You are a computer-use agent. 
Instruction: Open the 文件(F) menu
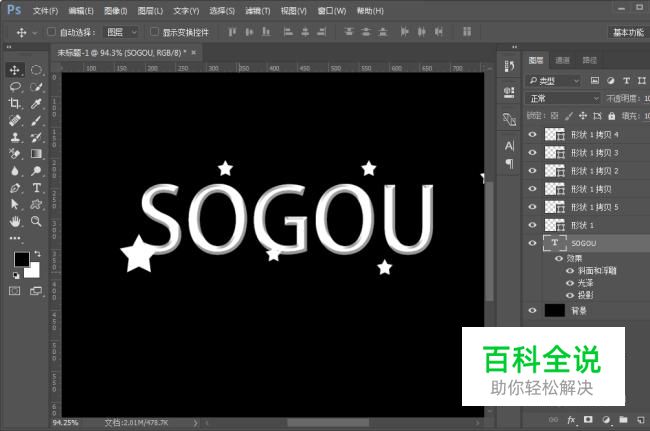45,11
